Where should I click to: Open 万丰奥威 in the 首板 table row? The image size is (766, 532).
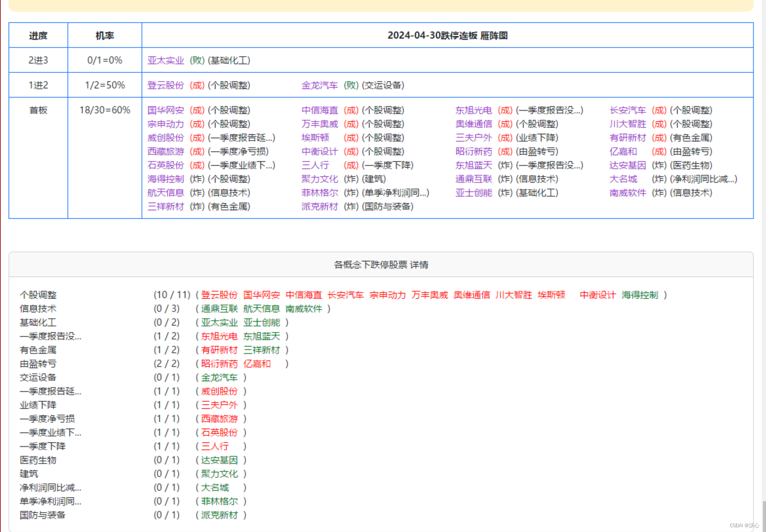click(320, 124)
